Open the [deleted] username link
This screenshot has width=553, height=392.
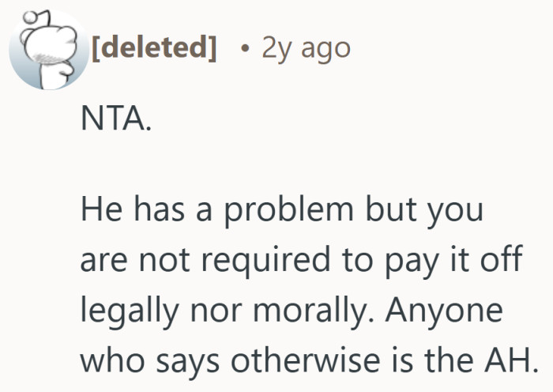(154, 49)
